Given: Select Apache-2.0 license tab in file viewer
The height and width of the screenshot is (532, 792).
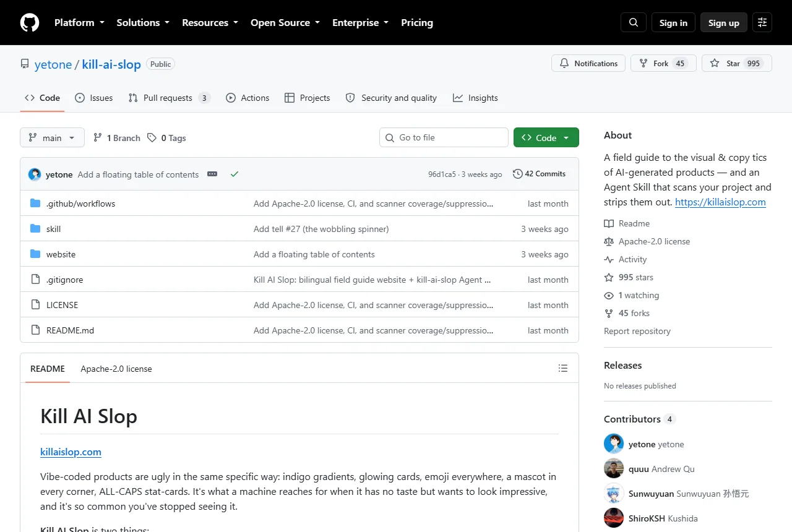Looking at the screenshot, I should click(116, 369).
